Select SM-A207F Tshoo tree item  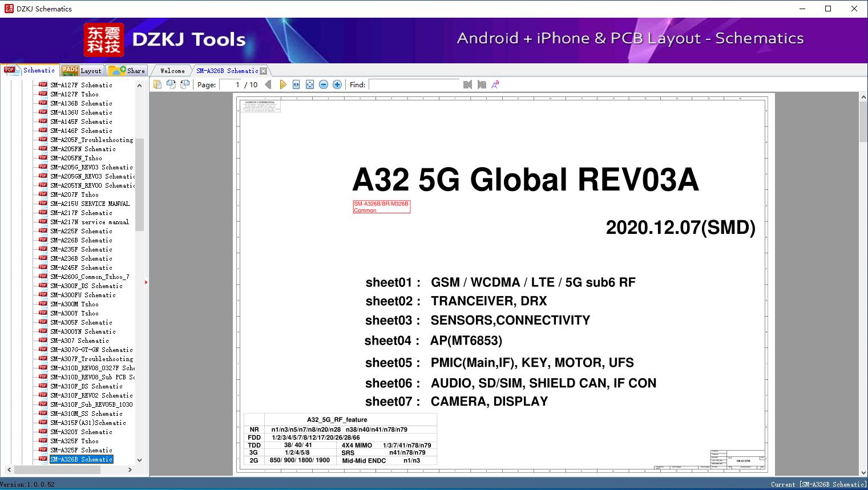74,195
